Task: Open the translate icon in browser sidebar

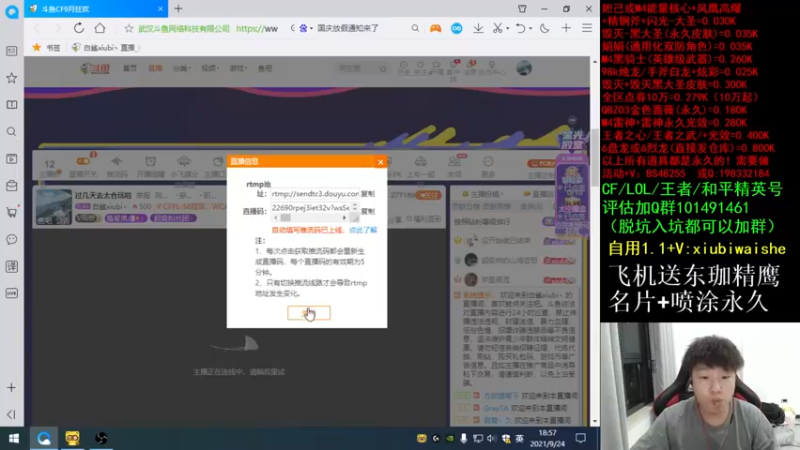Action: coord(12,266)
